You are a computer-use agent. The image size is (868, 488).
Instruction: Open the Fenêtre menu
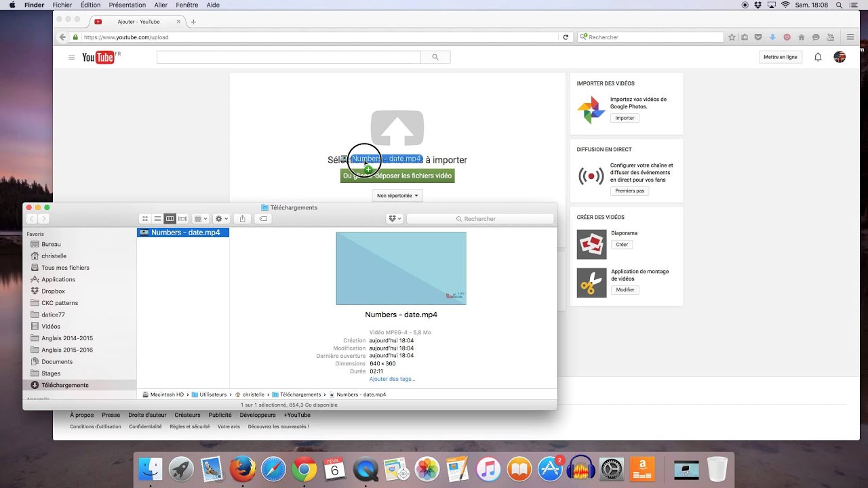pos(187,5)
